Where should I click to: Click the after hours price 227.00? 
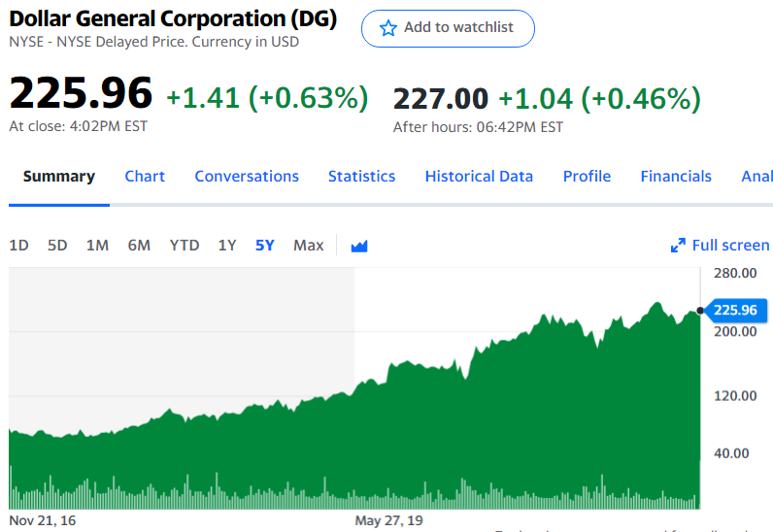[x=441, y=99]
